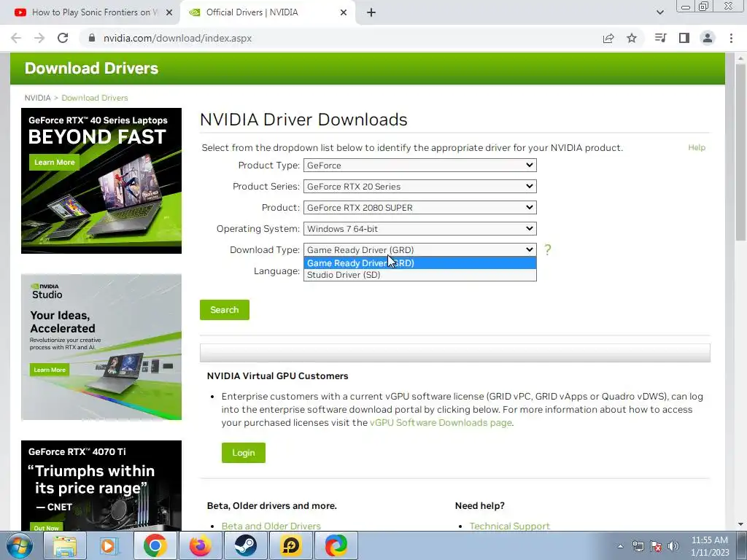Viewport: 747px width, 560px height.
Task: Open the media player taskbar icon
Action: (x=109, y=545)
